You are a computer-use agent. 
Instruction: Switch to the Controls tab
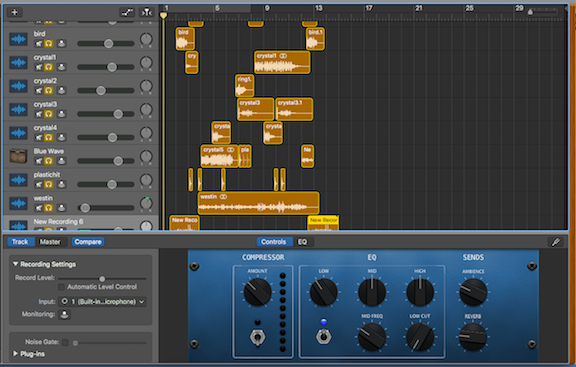point(274,242)
